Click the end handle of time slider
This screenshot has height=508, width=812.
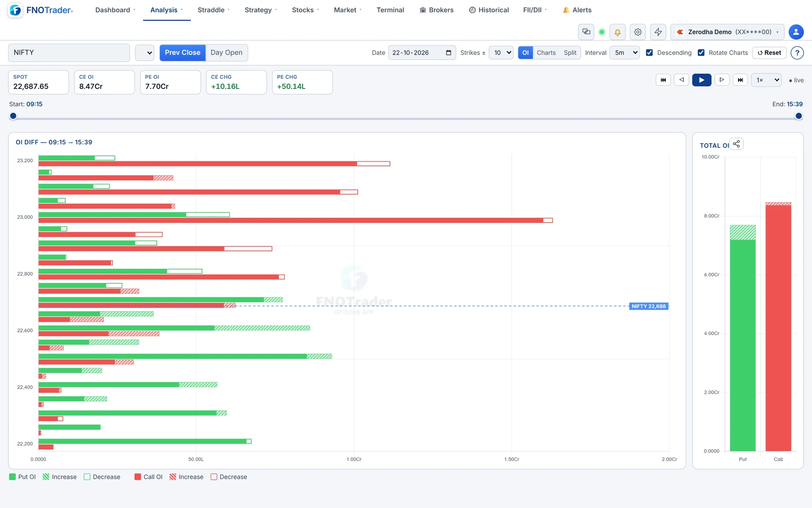[798, 116]
